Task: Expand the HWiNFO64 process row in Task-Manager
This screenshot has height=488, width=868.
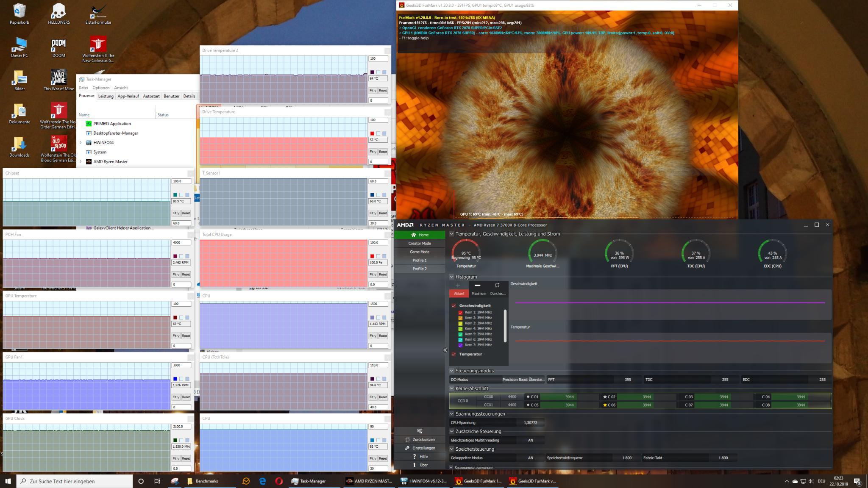Action: click(81, 143)
